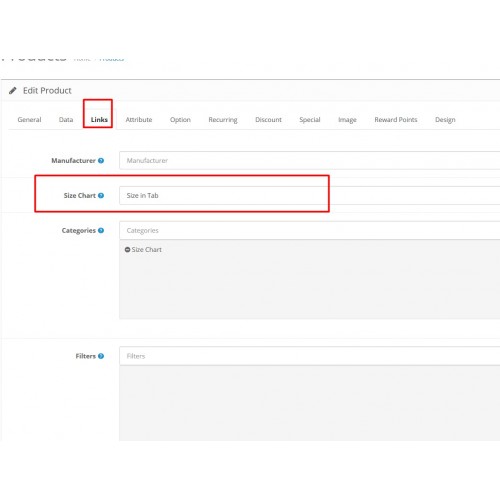Image resolution: width=500 pixels, height=500 pixels.
Task: Select the Links tab
Action: (x=99, y=120)
